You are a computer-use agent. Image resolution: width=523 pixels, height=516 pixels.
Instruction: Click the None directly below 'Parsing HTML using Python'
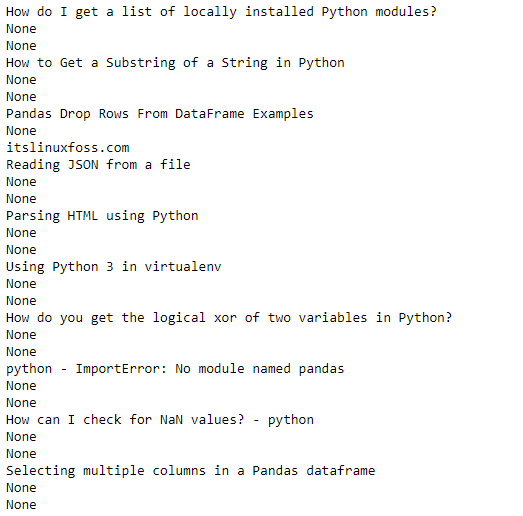(21, 233)
